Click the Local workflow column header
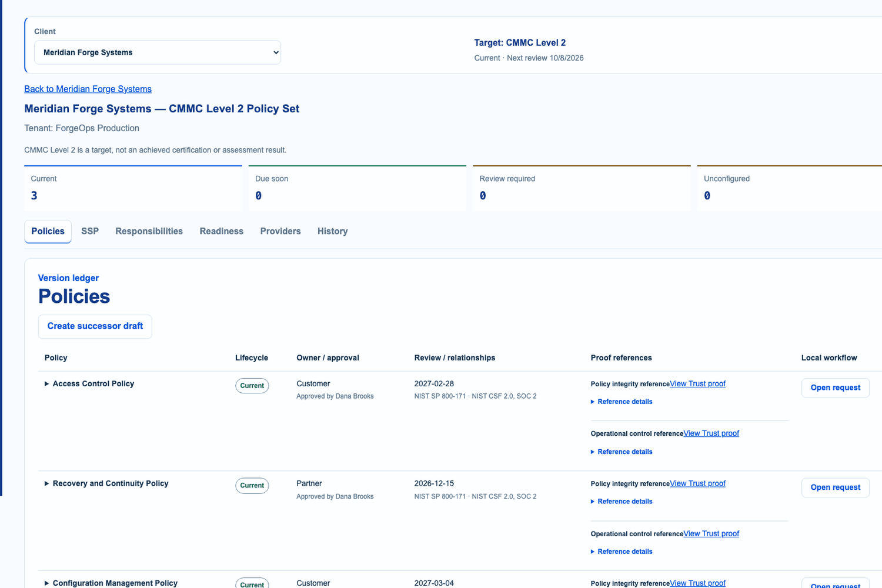The height and width of the screenshot is (588, 882). pyautogui.click(x=829, y=358)
